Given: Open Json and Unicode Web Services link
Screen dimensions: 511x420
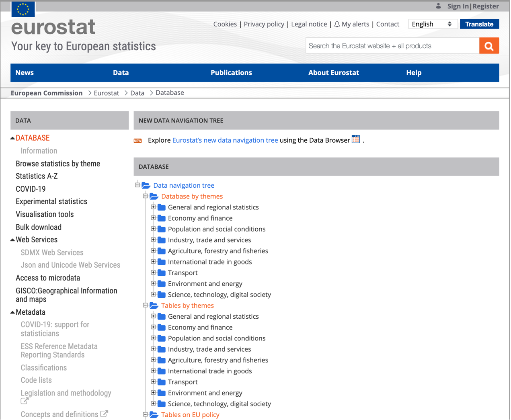Looking at the screenshot, I should click(x=70, y=265).
